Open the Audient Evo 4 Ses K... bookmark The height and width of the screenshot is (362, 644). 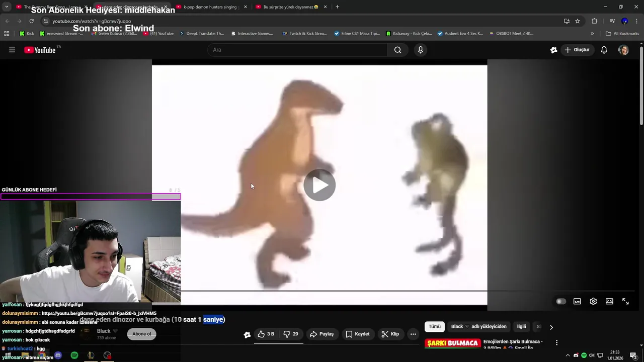pos(460,34)
